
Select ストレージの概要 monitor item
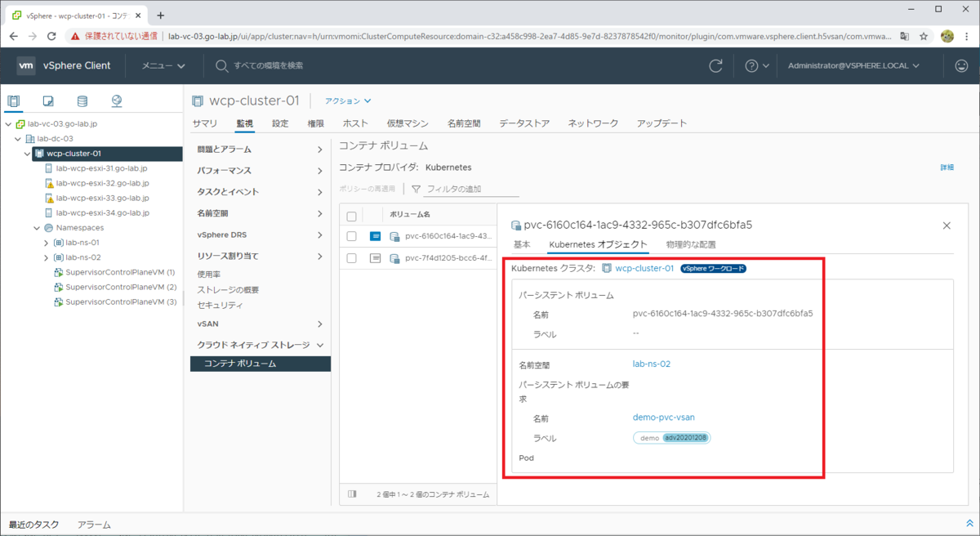pyautogui.click(x=228, y=290)
